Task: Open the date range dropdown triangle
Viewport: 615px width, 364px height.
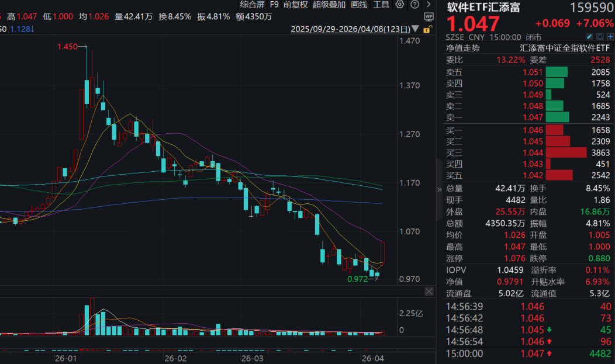Action: pyautogui.click(x=415, y=29)
